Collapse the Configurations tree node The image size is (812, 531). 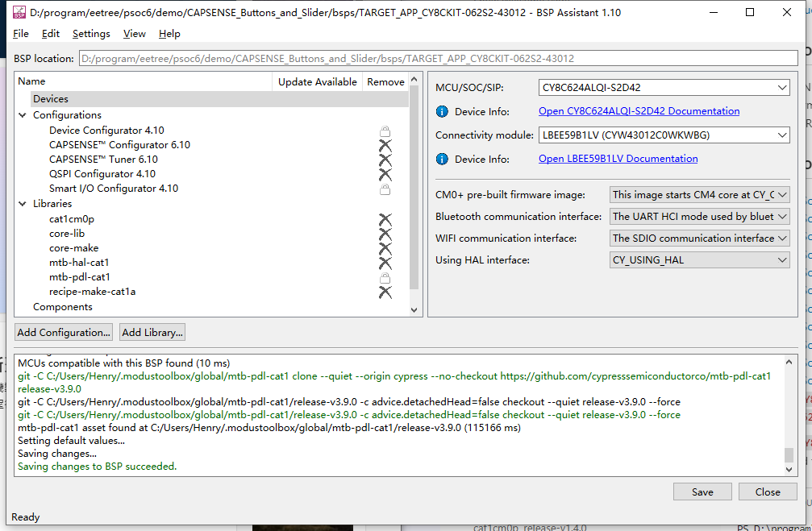[x=23, y=115]
